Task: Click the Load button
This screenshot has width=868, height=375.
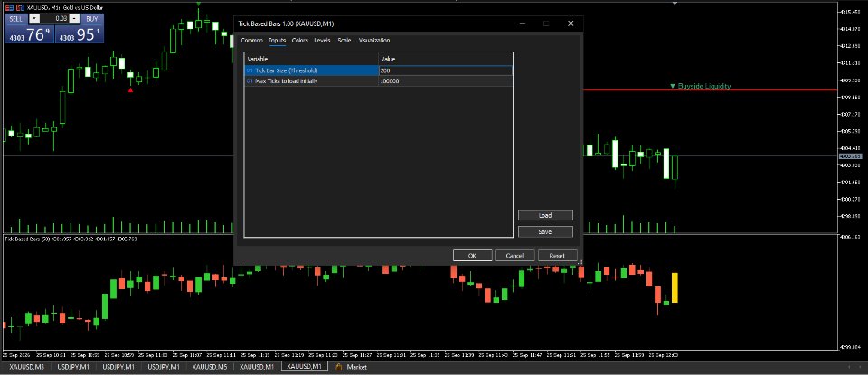Action: pyautogui.click(x=545, y=215)
